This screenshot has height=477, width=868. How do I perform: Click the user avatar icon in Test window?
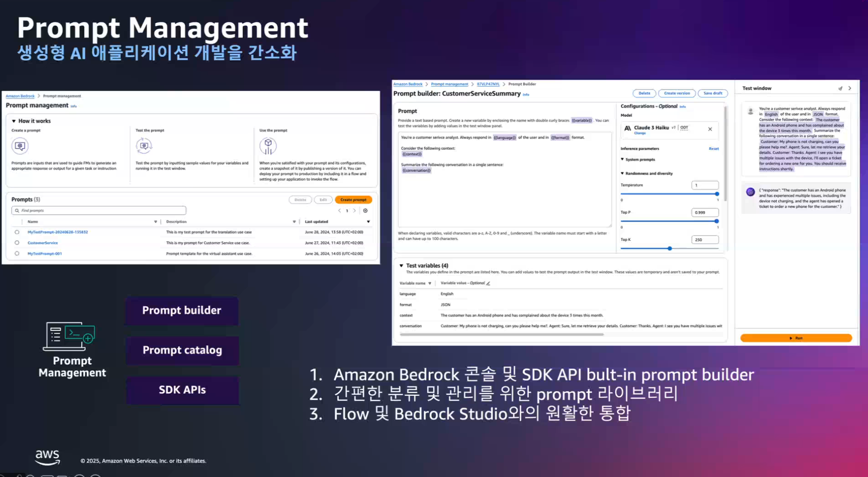[x=750, y=111]
